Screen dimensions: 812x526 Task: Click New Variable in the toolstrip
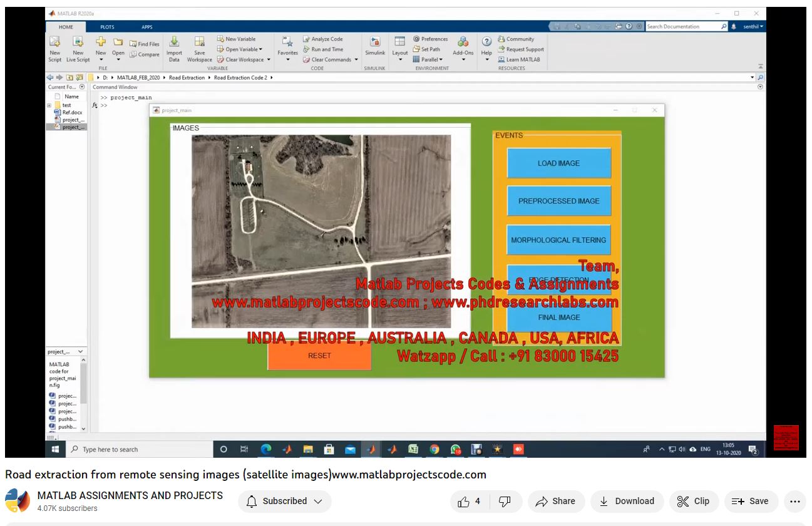(236, 39)
